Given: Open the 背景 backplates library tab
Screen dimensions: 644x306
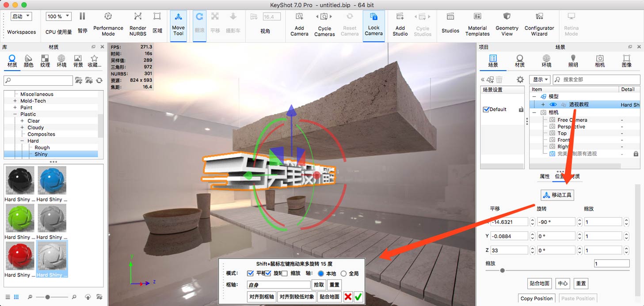Looking at the screenshot, I should click(78, 61).
